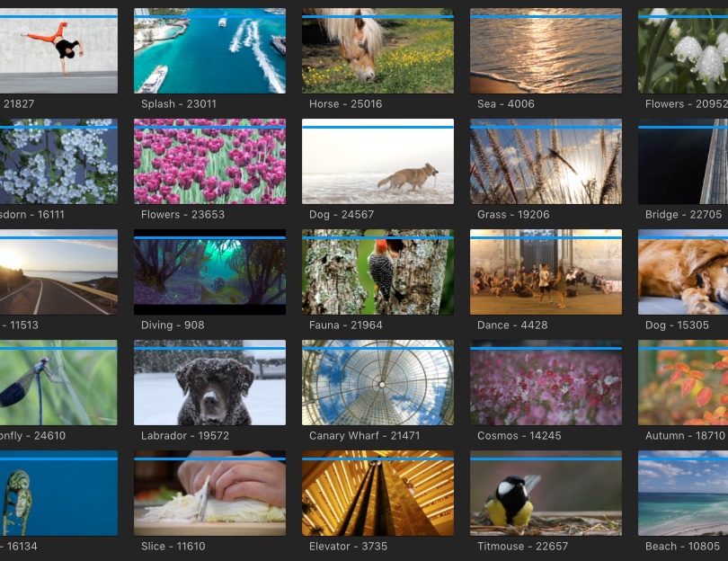Choose the Grass - 19206 clip thumbnail
This screenshot has width=728, height=561.
[x=546, y=163]
